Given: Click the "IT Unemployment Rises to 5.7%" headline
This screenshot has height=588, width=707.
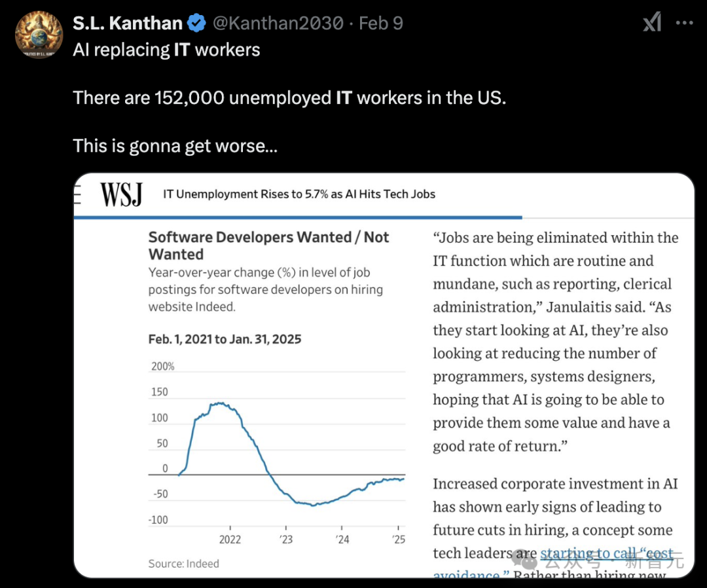Looking at the screenshot, I should (x=299, y=194).
